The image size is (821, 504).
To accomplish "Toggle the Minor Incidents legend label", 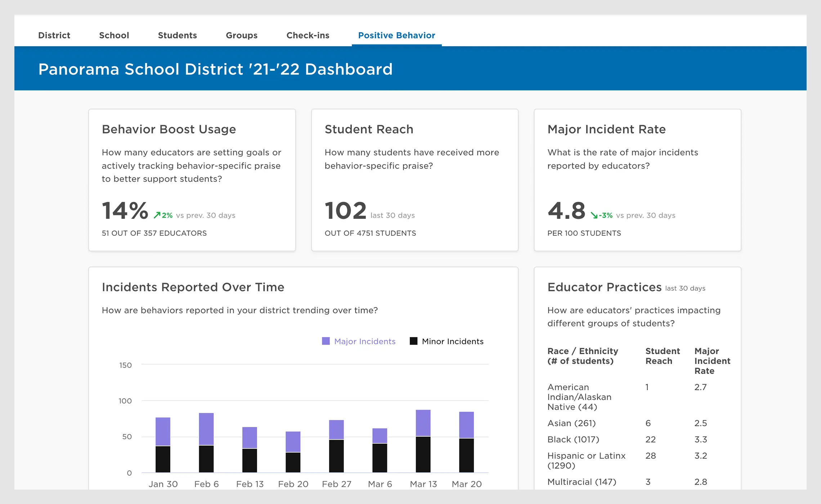I will [x=453, y=341].
